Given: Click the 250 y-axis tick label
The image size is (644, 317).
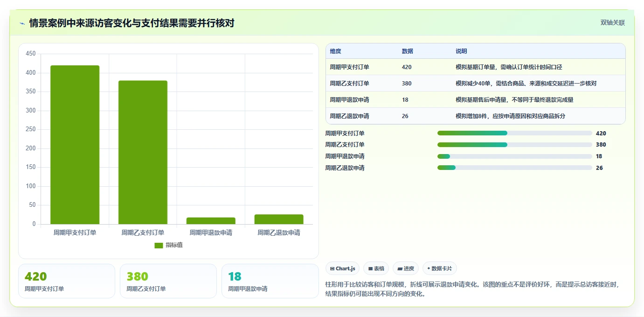Looking at the screenshot, I should coord(31,129).
